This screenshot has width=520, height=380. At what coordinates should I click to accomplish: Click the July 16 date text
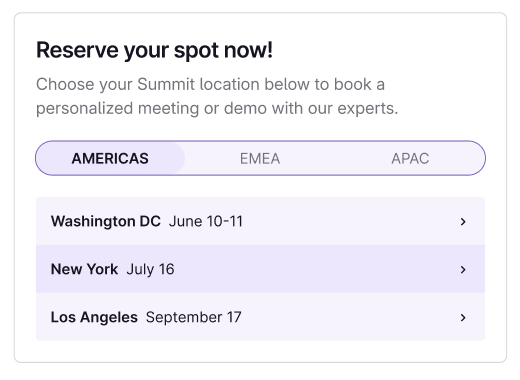point(150,269)
